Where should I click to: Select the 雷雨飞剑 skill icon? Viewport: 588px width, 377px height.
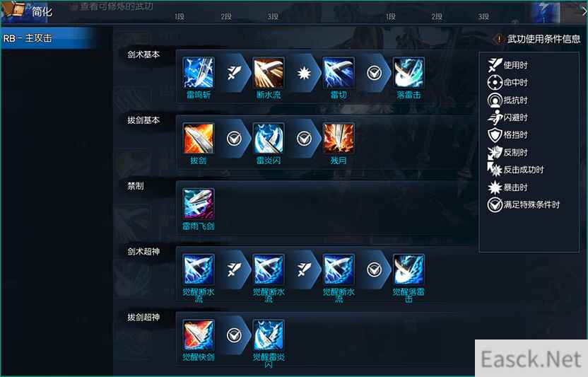[199, 204]
